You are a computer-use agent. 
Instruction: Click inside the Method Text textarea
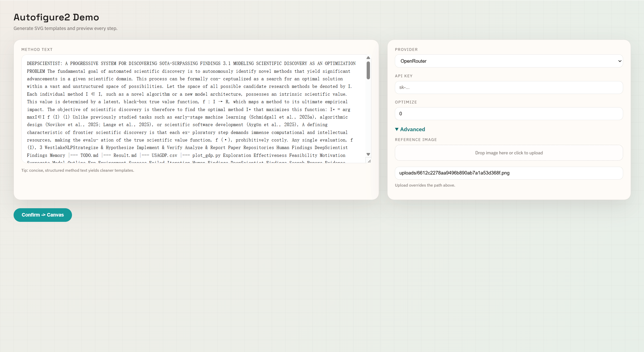point(191,108)
